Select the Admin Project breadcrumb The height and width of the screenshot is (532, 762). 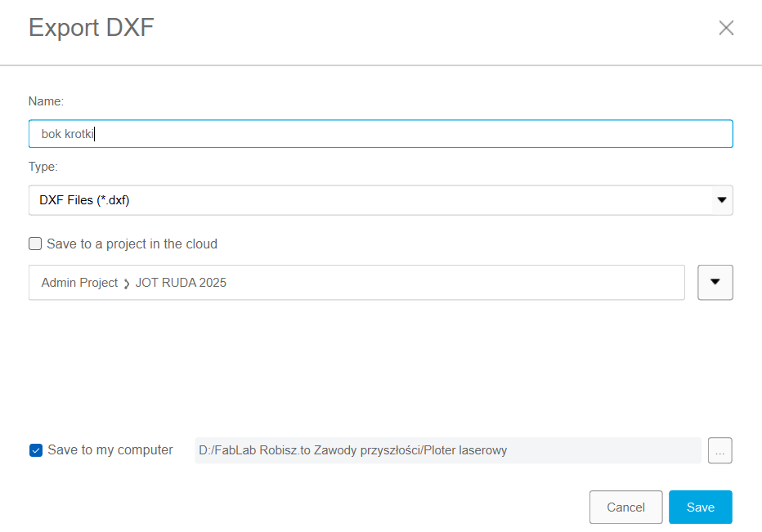click(x=79, y=283)
